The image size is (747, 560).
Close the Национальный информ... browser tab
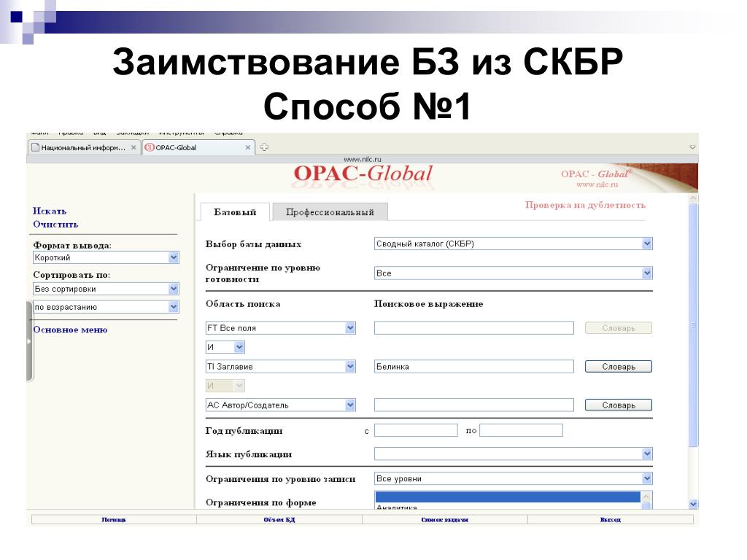click(x=133, y=147)
